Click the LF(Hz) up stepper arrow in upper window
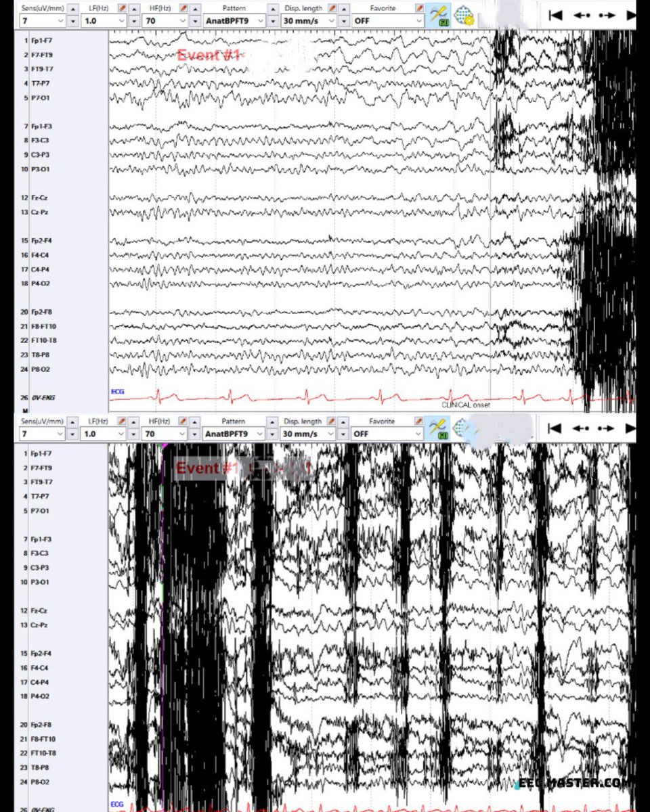 click(135, 8)
